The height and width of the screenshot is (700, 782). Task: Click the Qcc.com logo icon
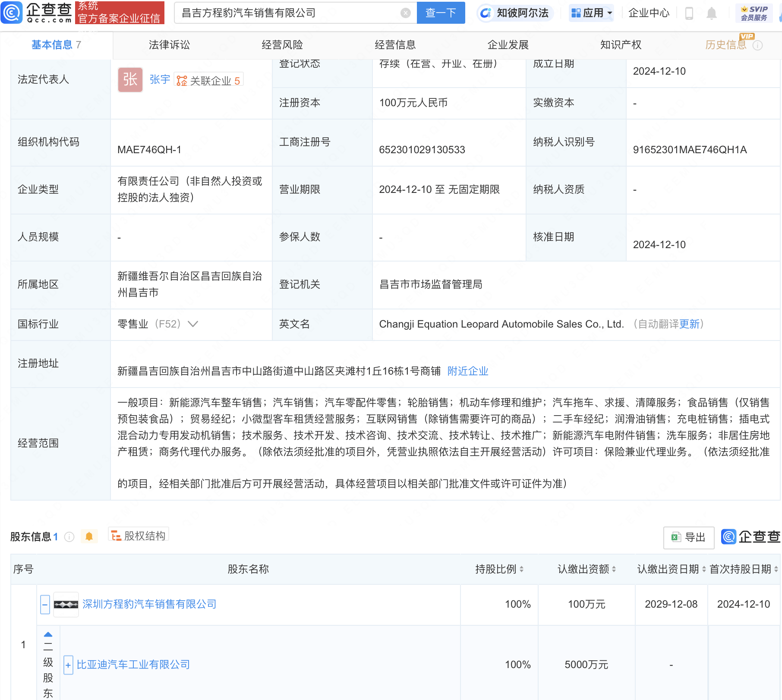point(12,13)
